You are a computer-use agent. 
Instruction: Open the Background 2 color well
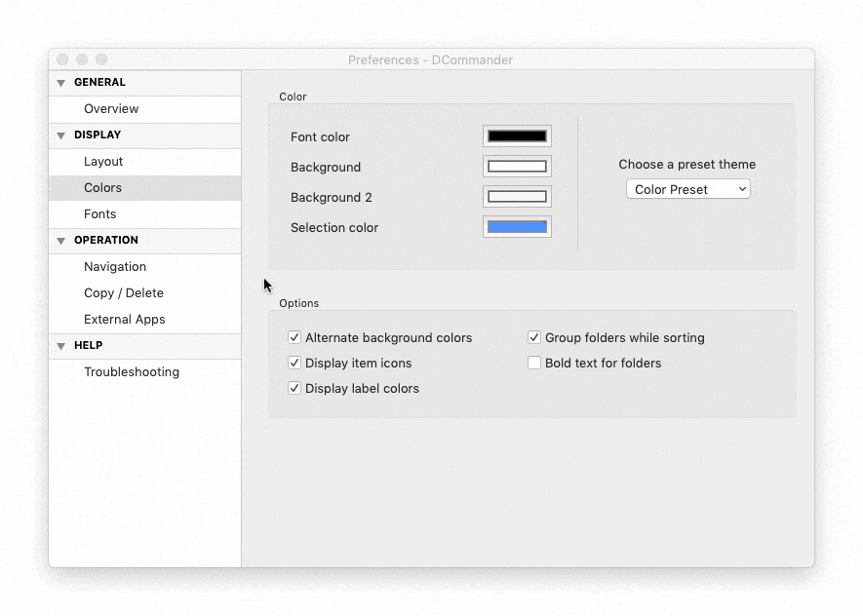(517, 197)
